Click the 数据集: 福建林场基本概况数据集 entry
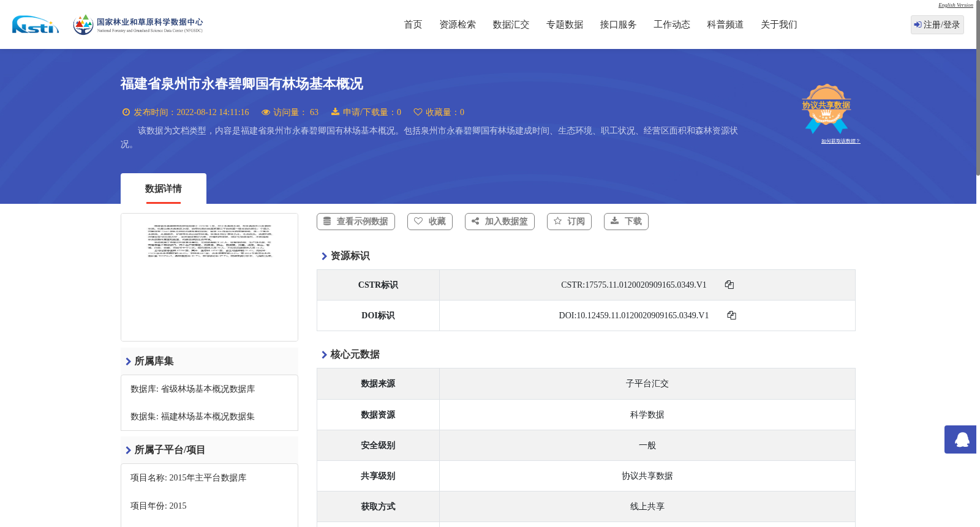This screenshot has width=980, height=527. (193, 417)
